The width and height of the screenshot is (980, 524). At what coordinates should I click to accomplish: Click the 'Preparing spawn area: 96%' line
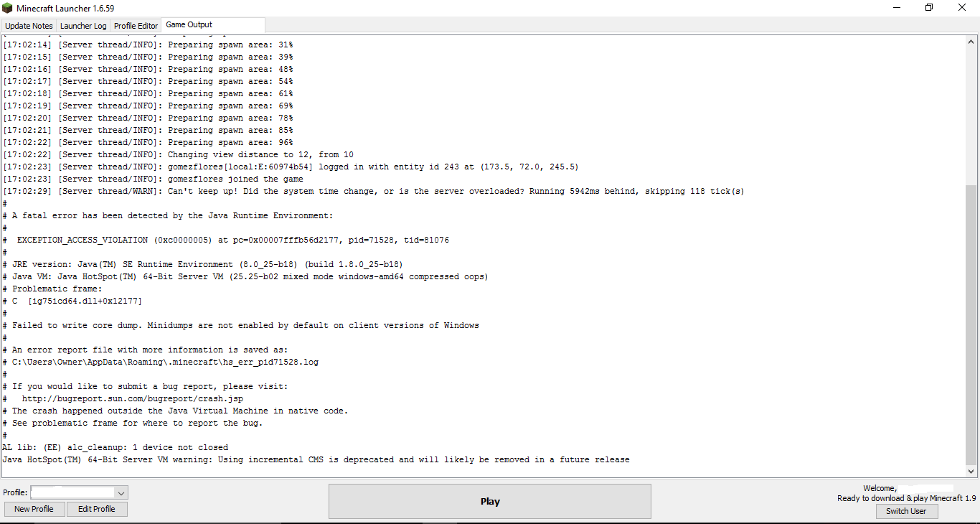(x=148, y=142)
